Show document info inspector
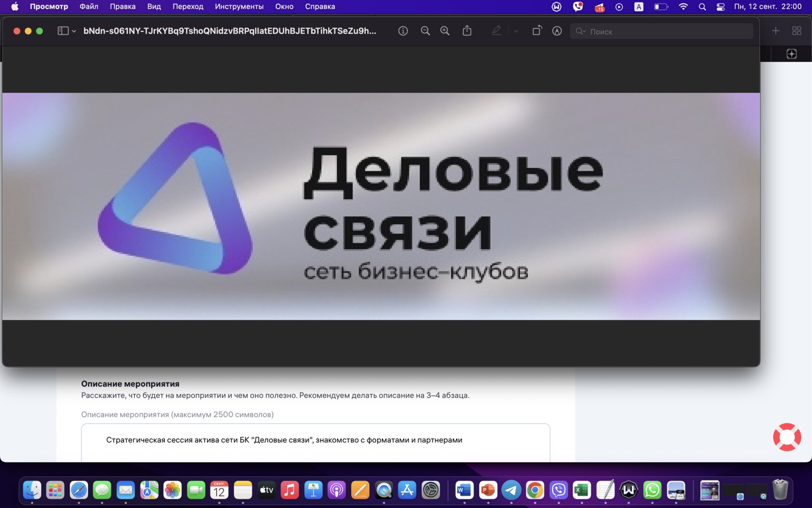The width and height of the screenshot is (812, 508). coord(403,31)
